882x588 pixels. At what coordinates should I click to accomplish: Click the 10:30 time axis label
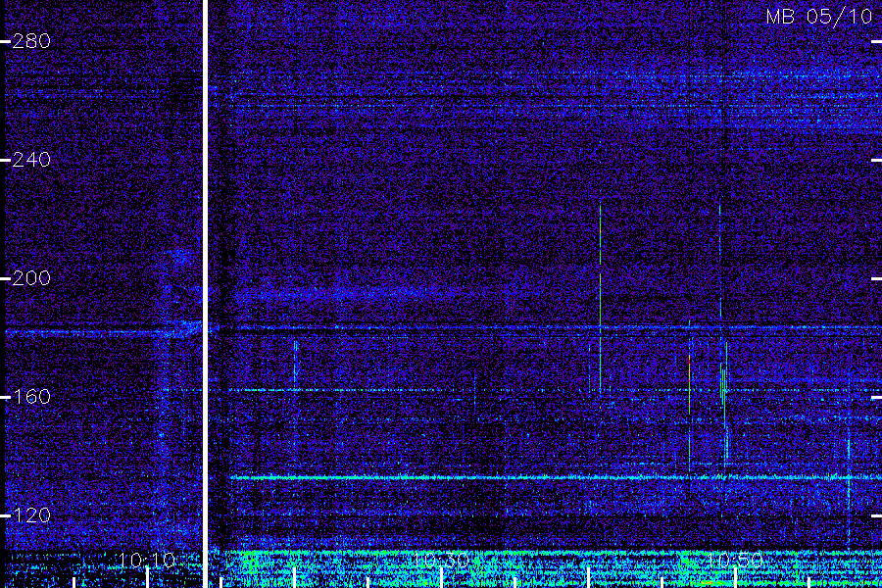click(x=442, y=561)
